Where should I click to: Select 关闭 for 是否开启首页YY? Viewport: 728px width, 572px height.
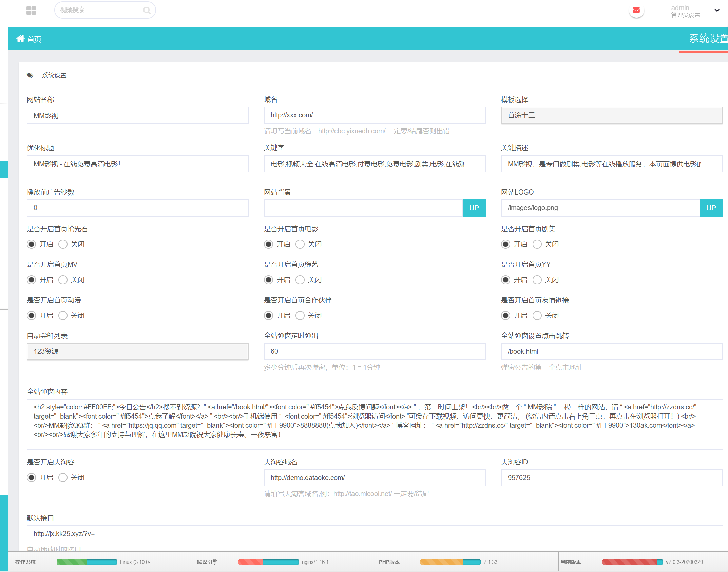pyautogui.click(x=537, y=280)
